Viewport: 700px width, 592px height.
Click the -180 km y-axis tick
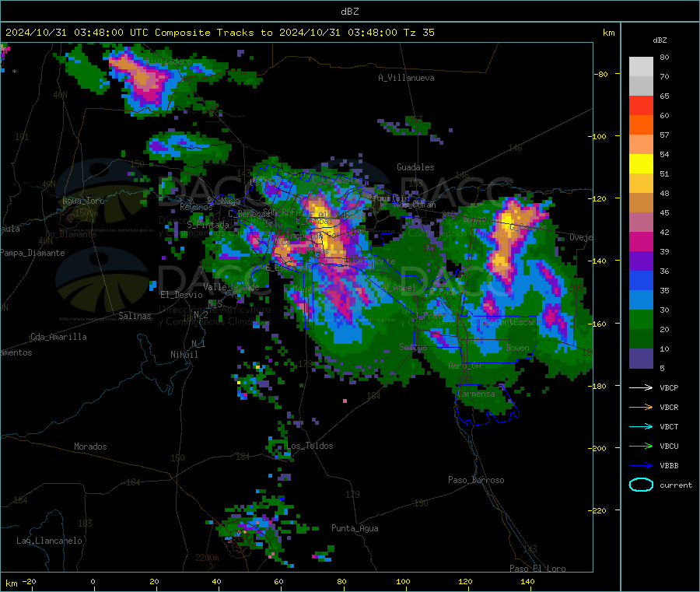pyautogui.click(x=599, y=386)
